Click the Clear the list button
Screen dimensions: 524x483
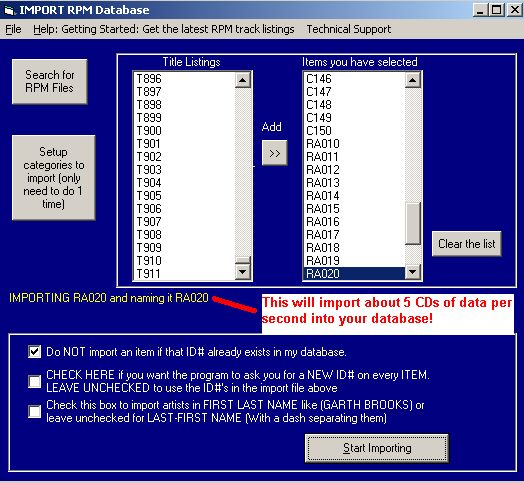[467, 244]
